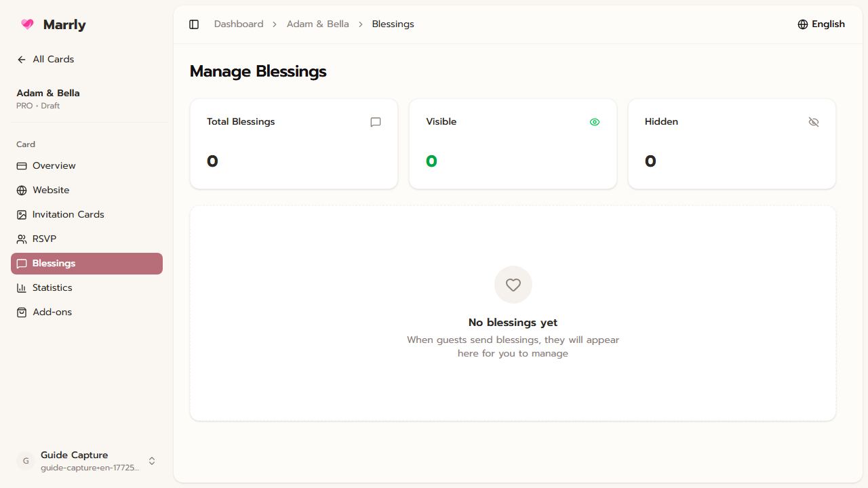Click the Add-ons icon
The image size is (868, 488).
(x=22, y=312)
